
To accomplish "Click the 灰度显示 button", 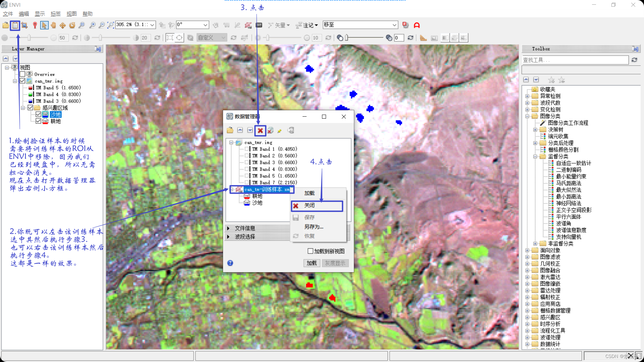I will (335, 263).
